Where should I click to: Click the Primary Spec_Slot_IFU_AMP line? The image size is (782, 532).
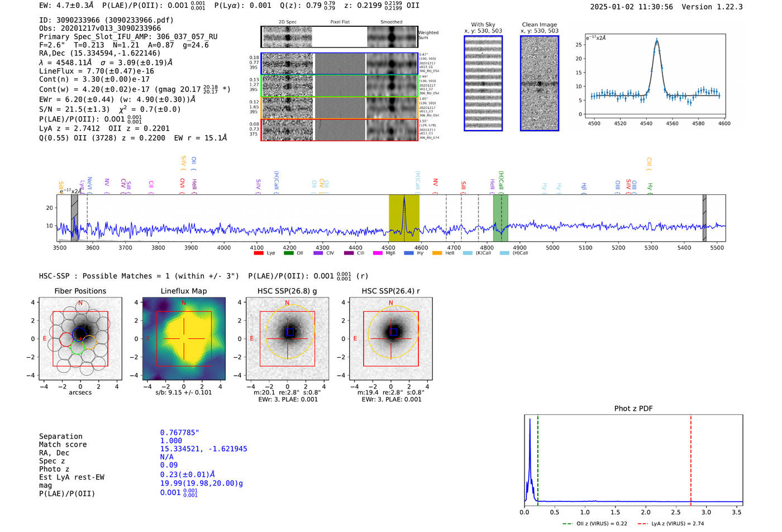128,37
